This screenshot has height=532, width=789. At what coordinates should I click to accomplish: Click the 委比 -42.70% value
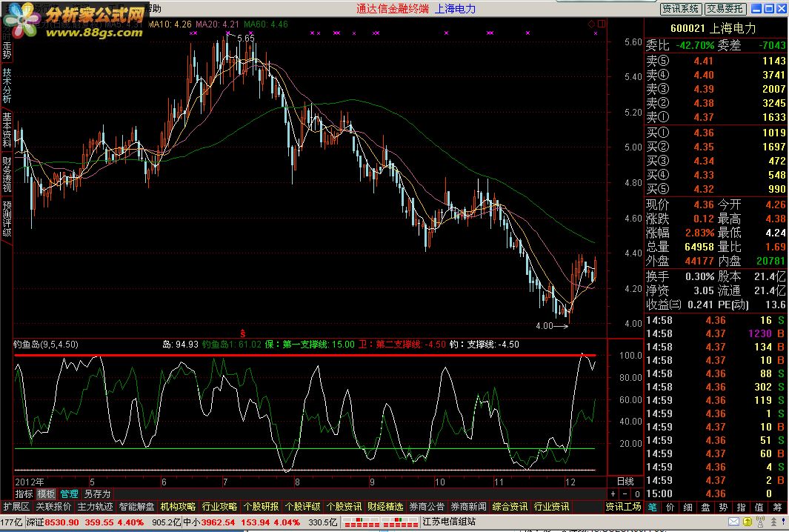click(695, 45)
